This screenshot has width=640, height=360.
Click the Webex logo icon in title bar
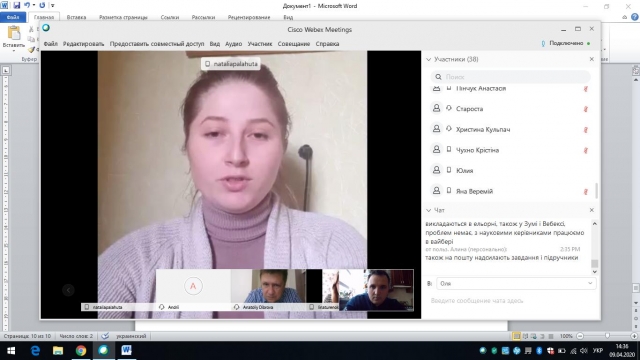pyautogui.click(x=46, y=28)
